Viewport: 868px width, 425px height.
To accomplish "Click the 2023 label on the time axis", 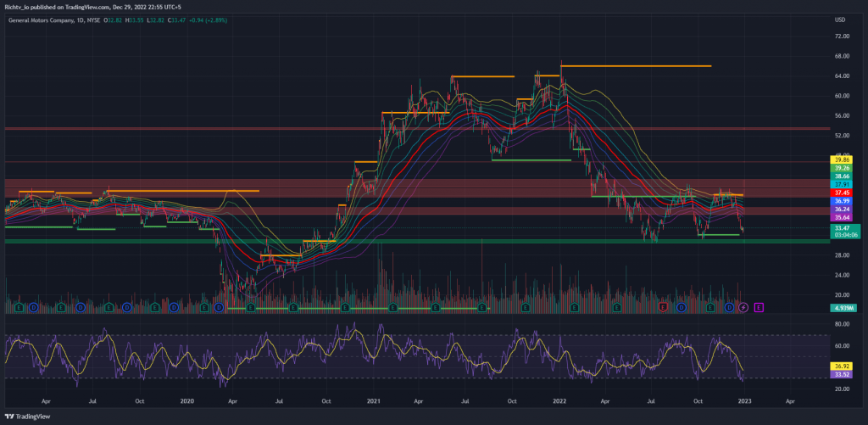I will point(743,400).
